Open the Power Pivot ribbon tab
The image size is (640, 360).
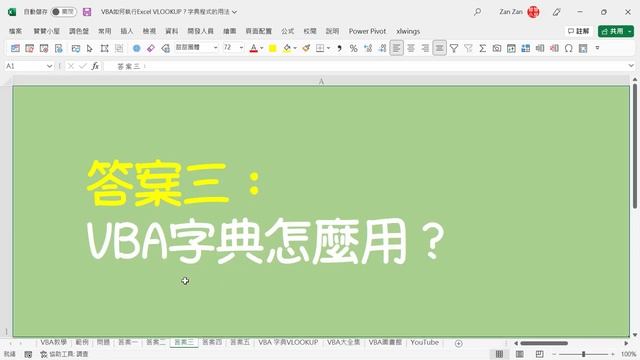pyautogui.click(x=367, y=31)
